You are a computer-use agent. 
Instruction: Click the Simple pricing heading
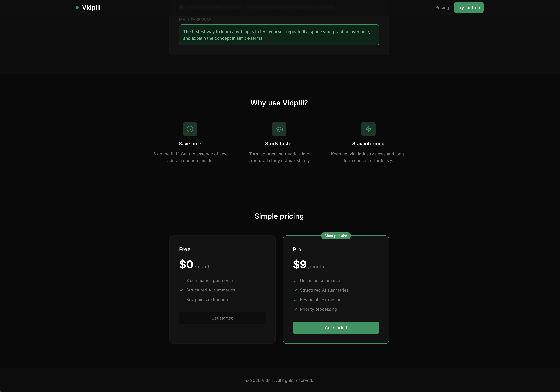[x=279, y=216]
